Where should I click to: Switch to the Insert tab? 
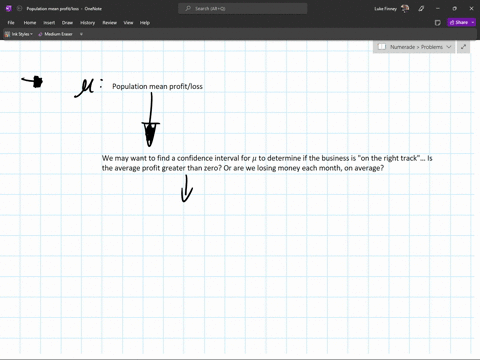[x=49, y=23]
